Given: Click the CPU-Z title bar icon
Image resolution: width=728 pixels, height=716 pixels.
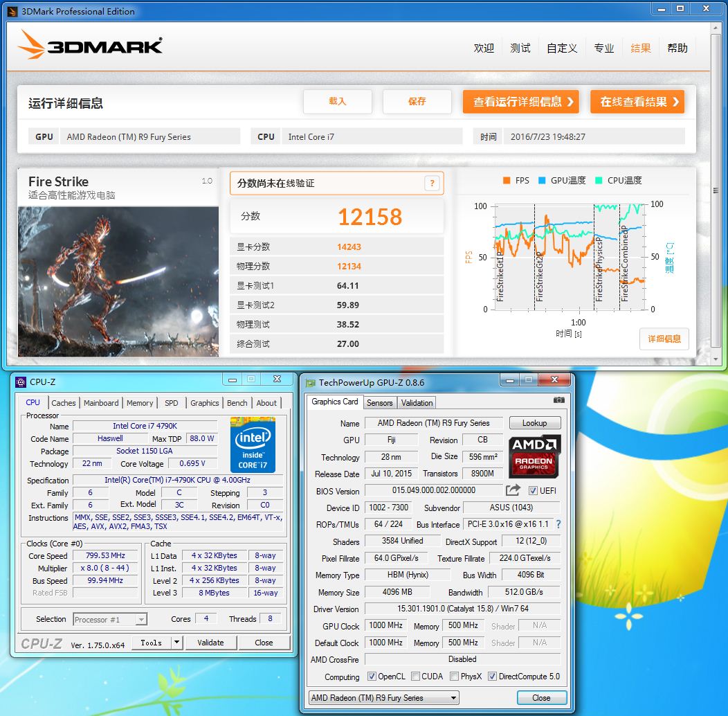Looking at the screenshot, I should click(20, 382).
